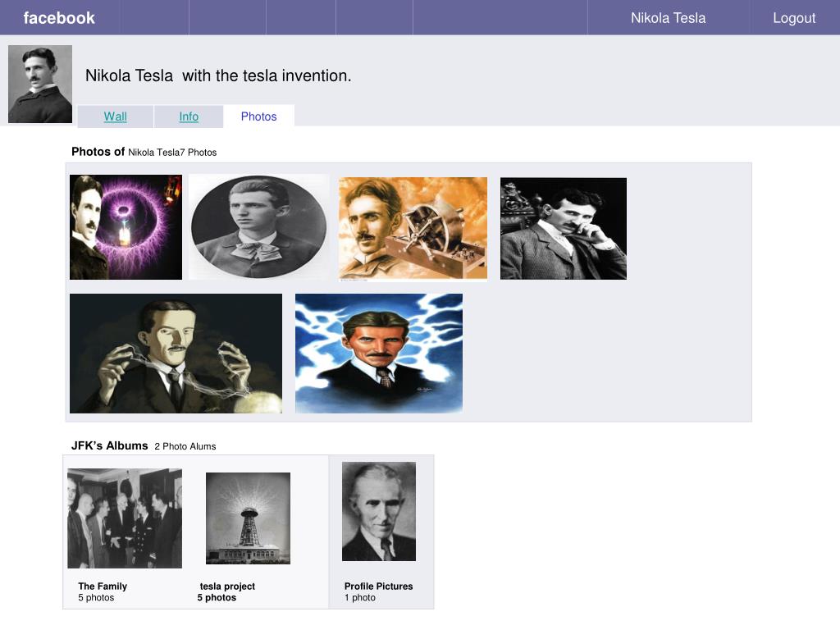Click 'Photos of' heading text
This screenshot has width=840, height=630.
98,152
